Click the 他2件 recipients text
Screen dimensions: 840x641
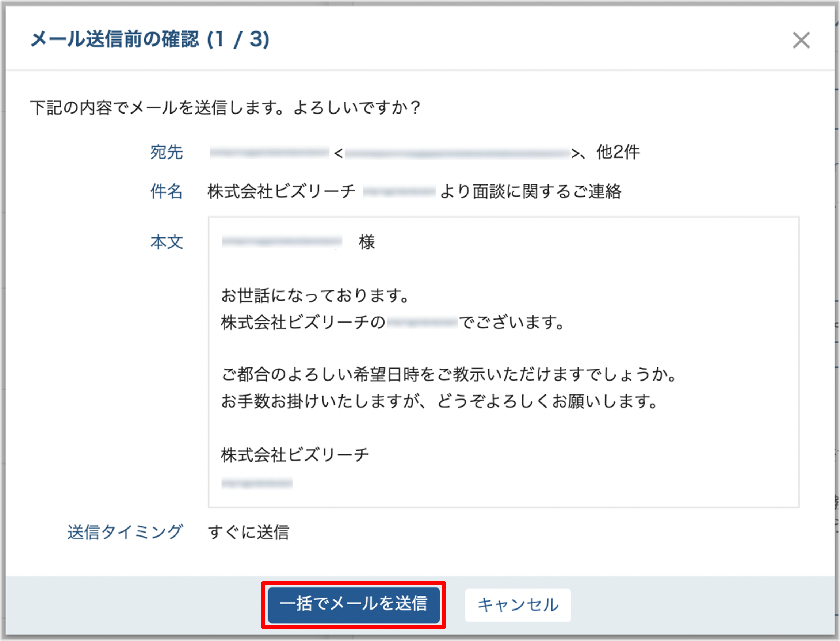[x=618, y=152]
